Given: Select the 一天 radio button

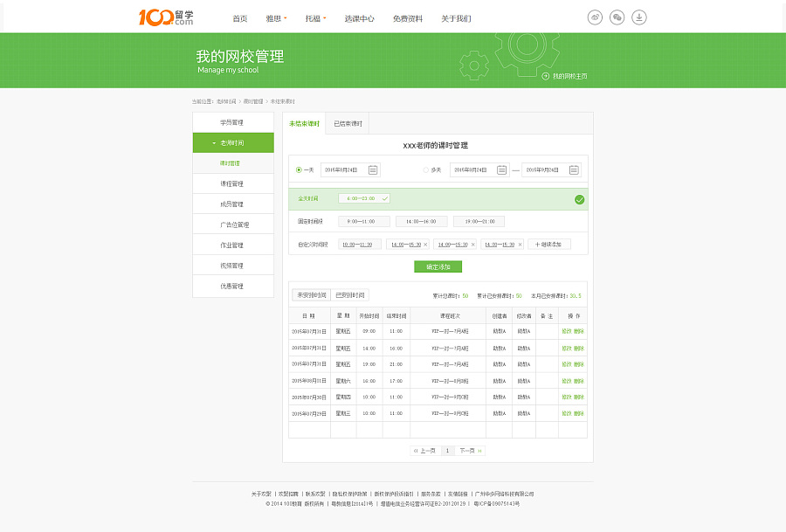Looking at the screenshot, I should (x=297, y=169).
